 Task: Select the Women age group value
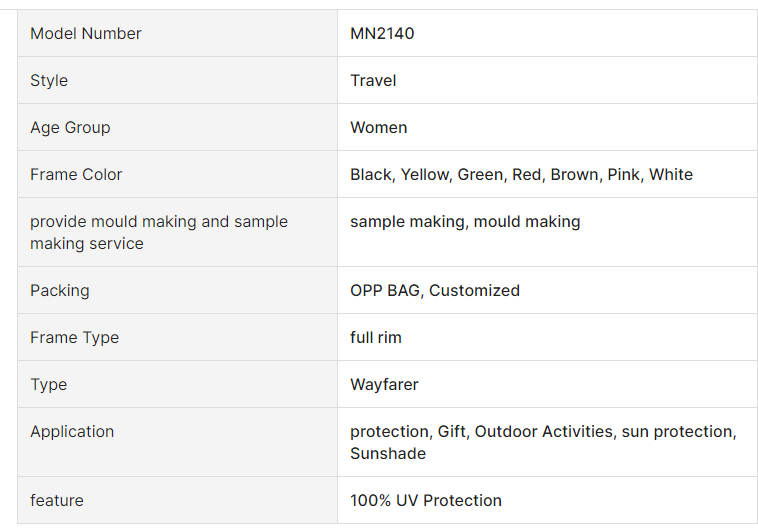click(378, 128)
